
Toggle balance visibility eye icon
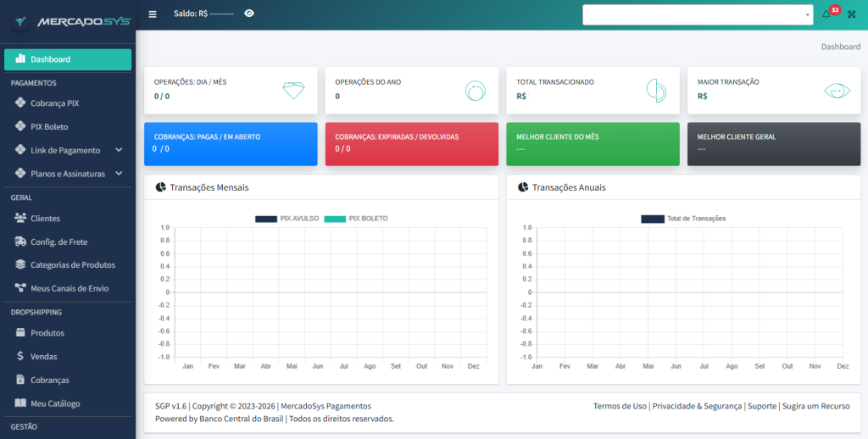[x=248, y=14]
